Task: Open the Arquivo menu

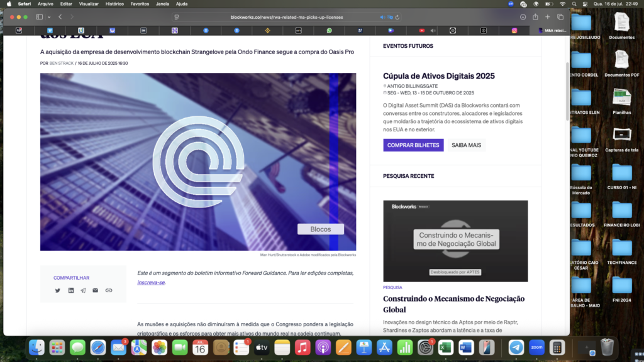Action: pos(45,4)
